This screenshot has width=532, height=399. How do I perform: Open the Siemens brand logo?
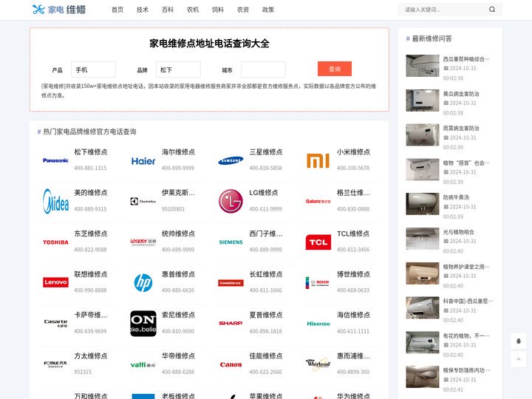231,242
